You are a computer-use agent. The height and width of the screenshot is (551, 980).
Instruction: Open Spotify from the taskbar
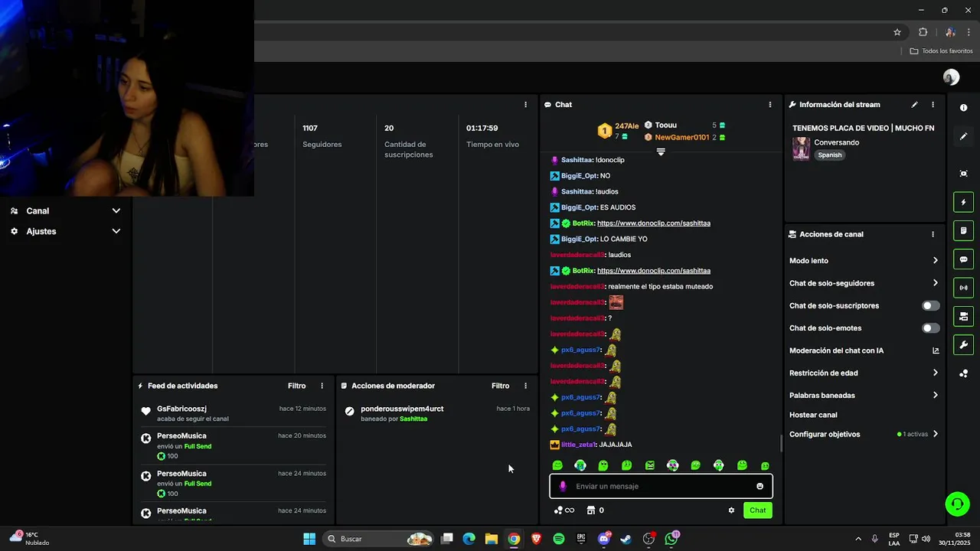tap(559, 539)
